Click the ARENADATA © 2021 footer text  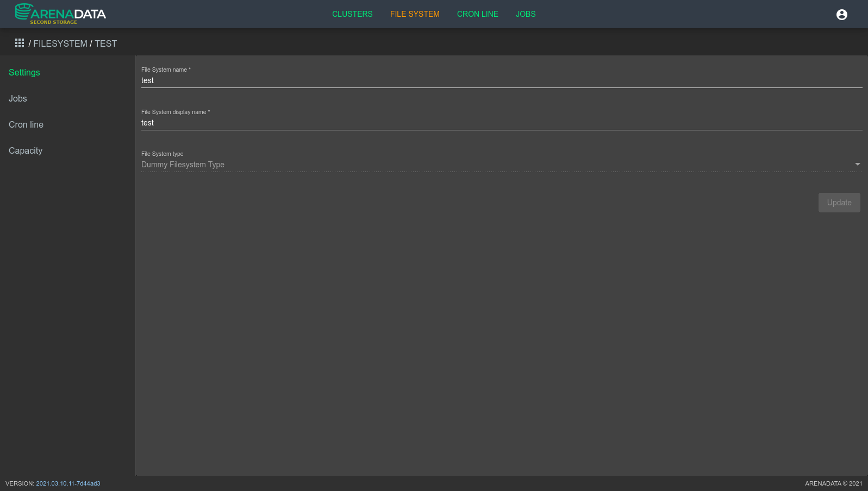click(833, 483)
